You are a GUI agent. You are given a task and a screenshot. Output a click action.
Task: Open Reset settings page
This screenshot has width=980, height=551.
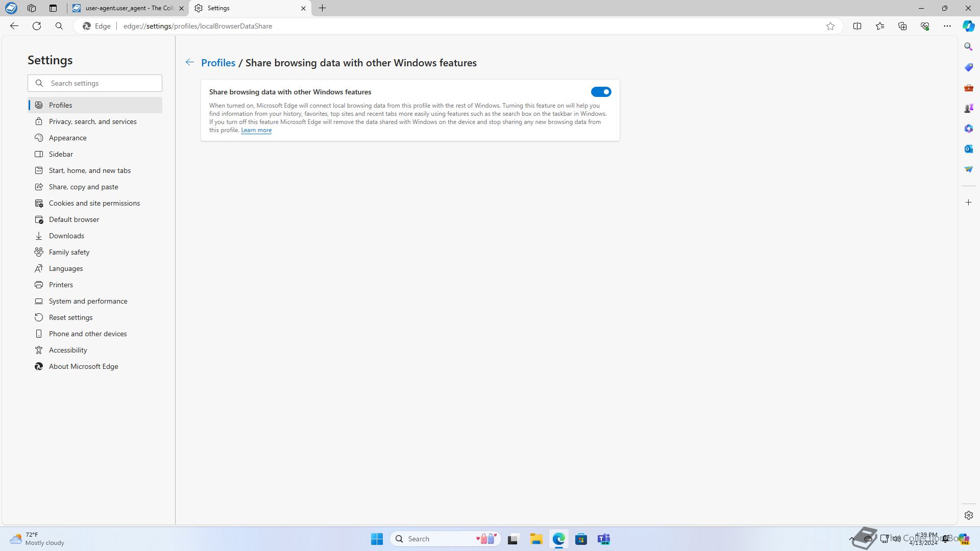pyautogui.click(x=95, y=317)
